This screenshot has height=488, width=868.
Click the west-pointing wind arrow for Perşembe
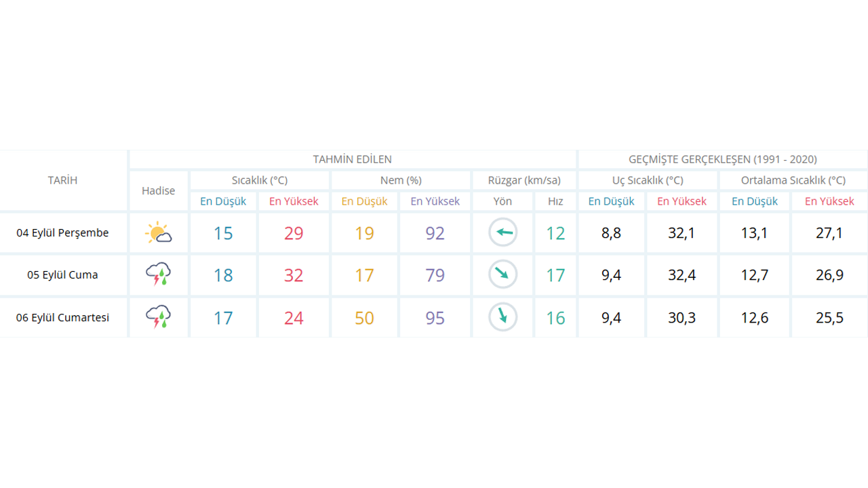[503, 233]
